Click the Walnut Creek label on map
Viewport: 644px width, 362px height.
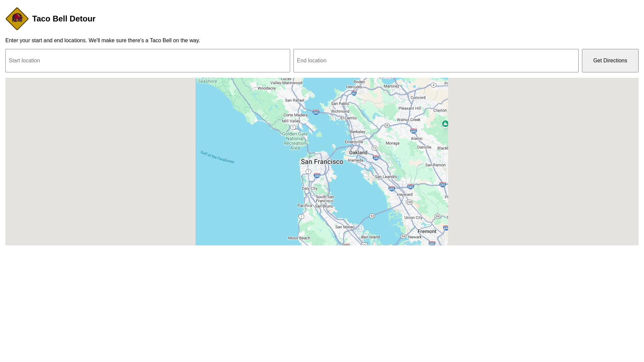point(409,120)
